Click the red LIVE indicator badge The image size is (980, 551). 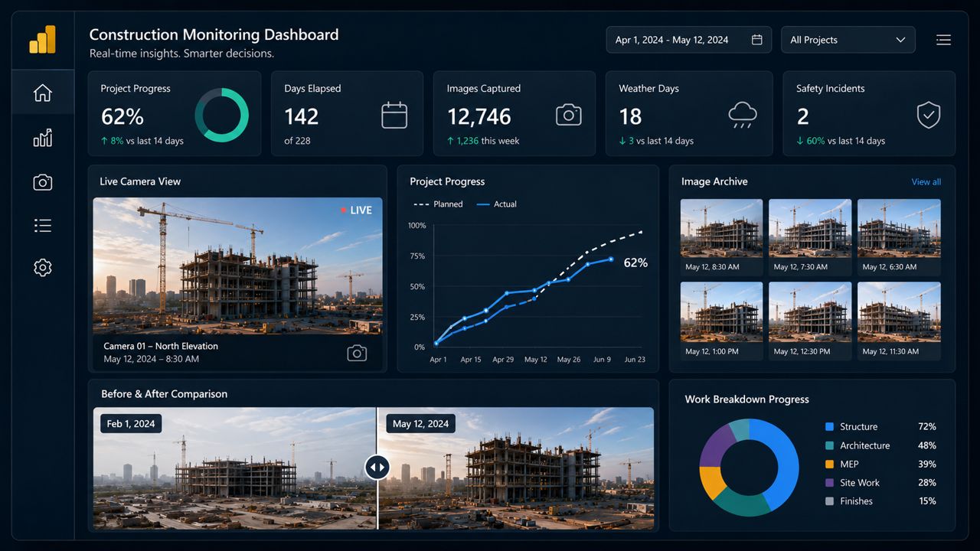tap(356, 210)
